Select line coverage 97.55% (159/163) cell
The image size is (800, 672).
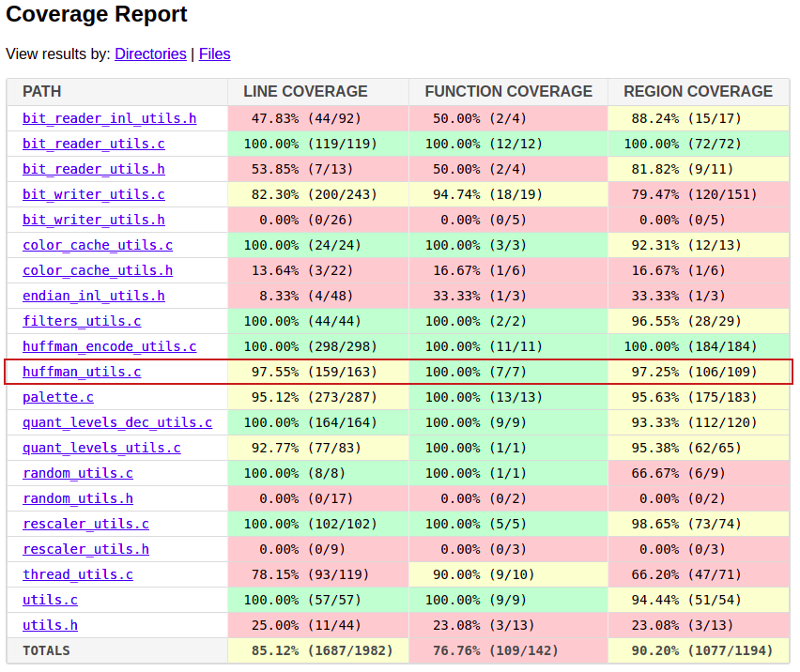click(318, 372)
